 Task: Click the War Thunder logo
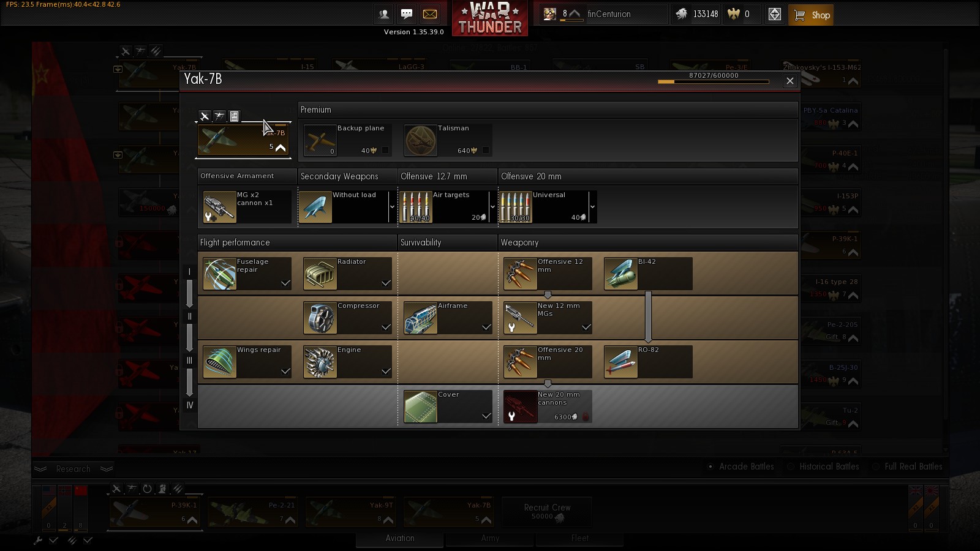490,18
